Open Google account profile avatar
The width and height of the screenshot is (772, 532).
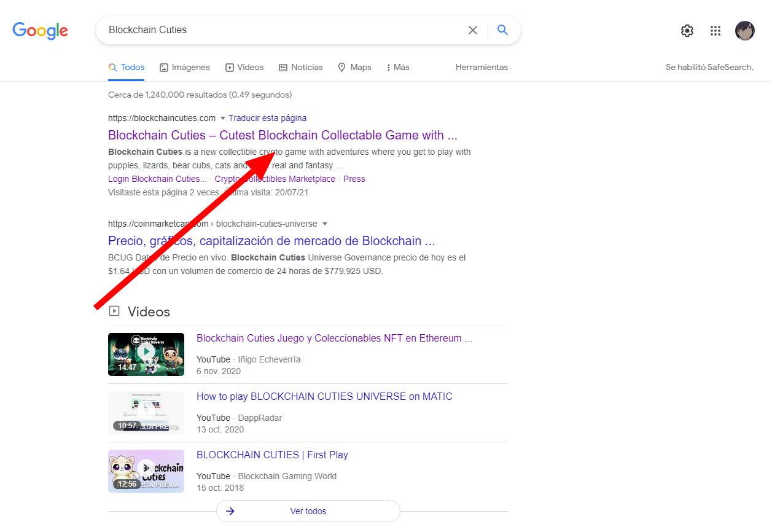click(745, 31)
